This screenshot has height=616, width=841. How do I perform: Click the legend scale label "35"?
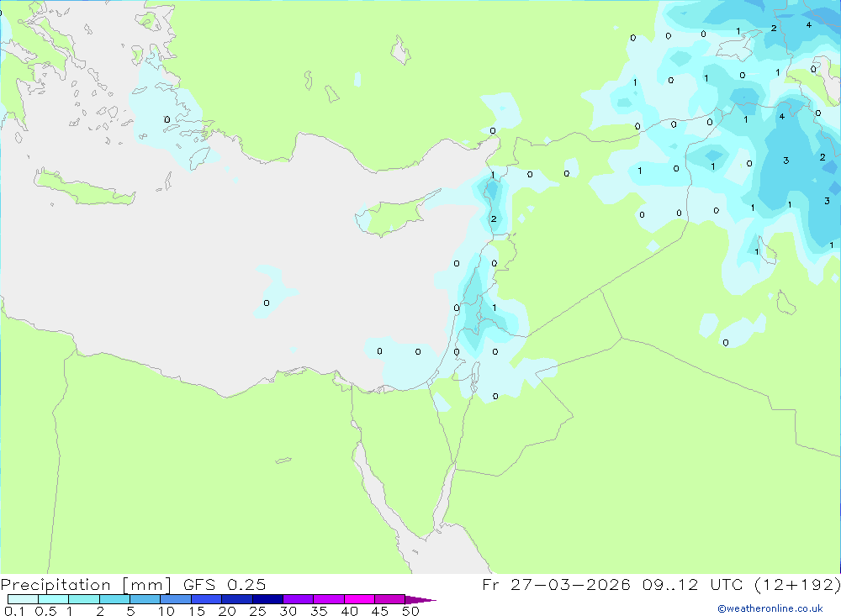[x=319, y=611]
